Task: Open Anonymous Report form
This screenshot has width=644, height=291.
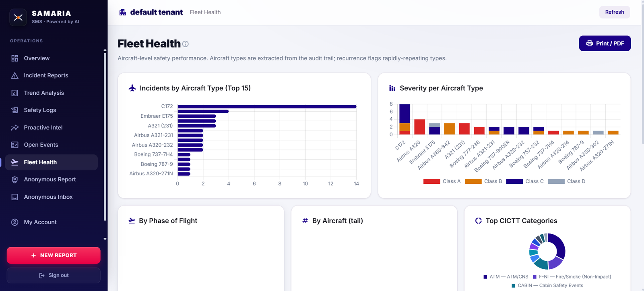Action: pos(52,179)
